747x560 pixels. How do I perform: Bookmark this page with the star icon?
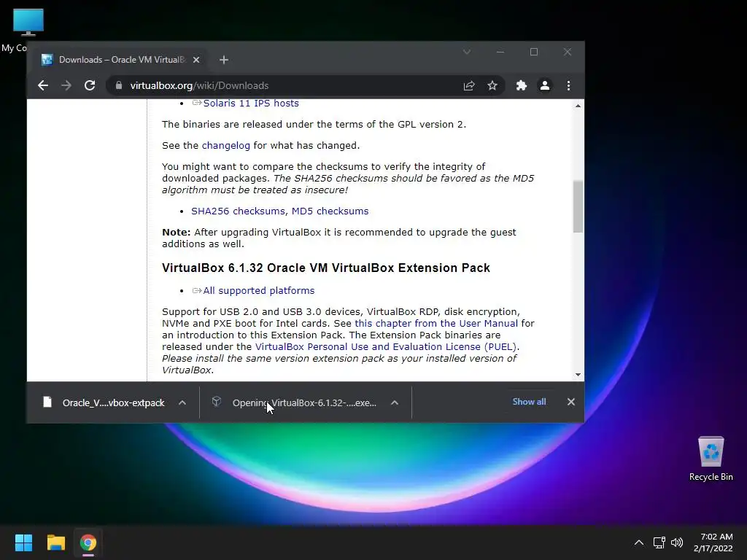pyautogui.click(x=492, y=86)
